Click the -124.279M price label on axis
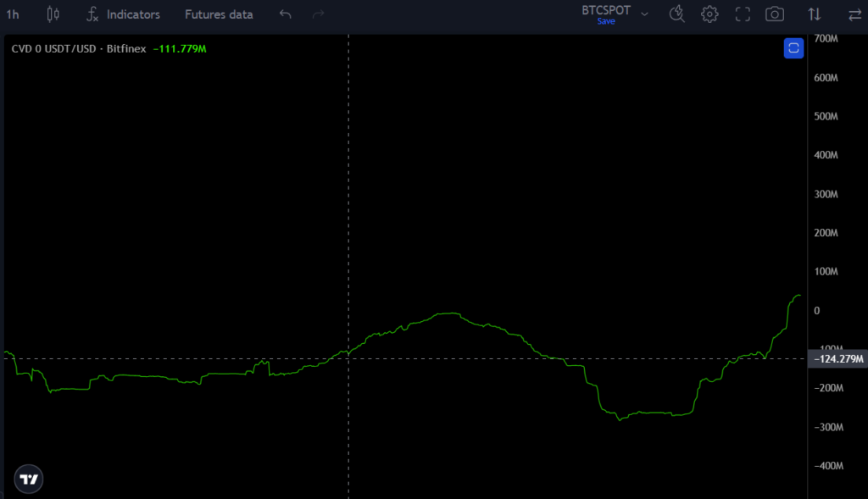868x499 pixels. tap(838, 360)
